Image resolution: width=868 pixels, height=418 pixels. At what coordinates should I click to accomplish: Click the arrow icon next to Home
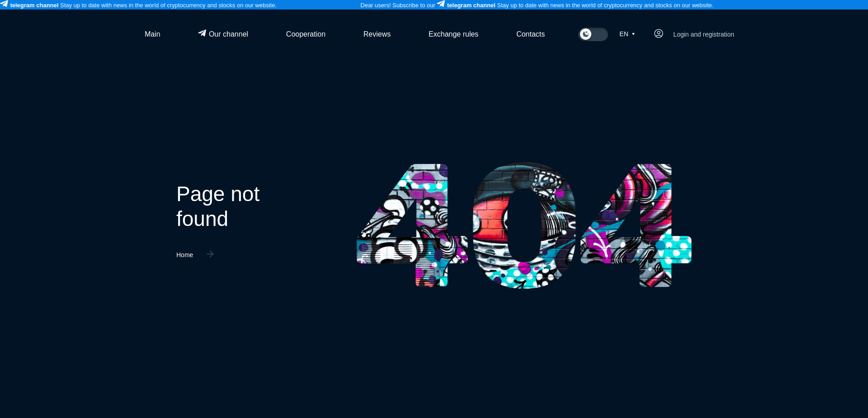pyautogui.click(x=209, y=254)
